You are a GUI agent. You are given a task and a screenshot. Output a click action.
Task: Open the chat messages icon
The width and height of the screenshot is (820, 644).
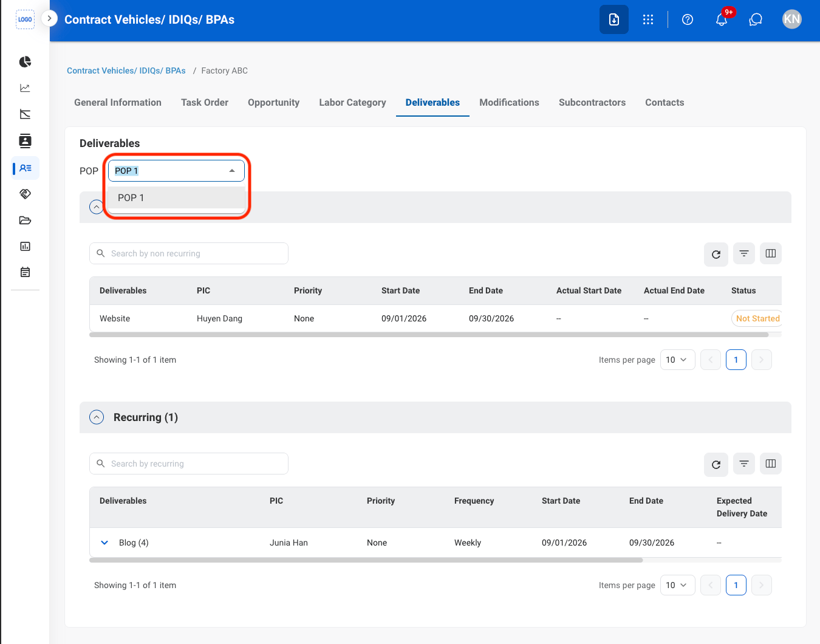(x=756, y=19)
